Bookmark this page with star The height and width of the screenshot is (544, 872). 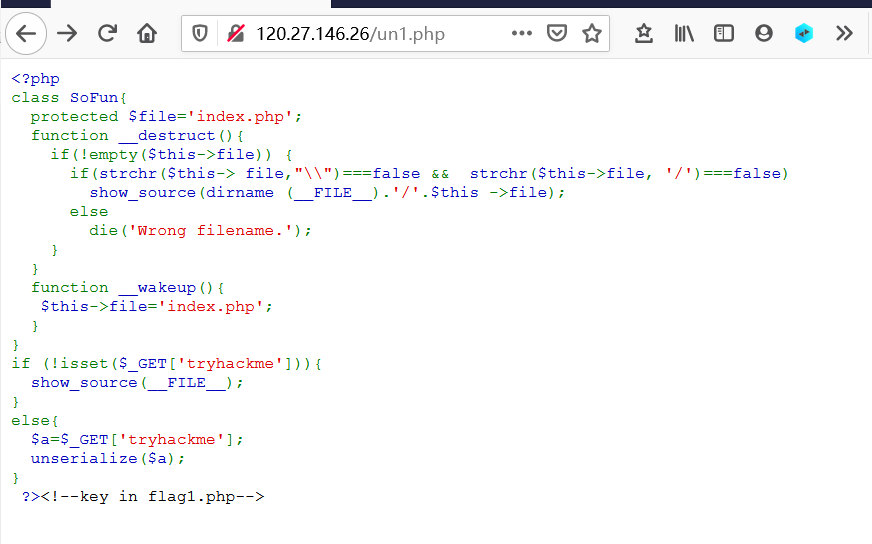592,33
